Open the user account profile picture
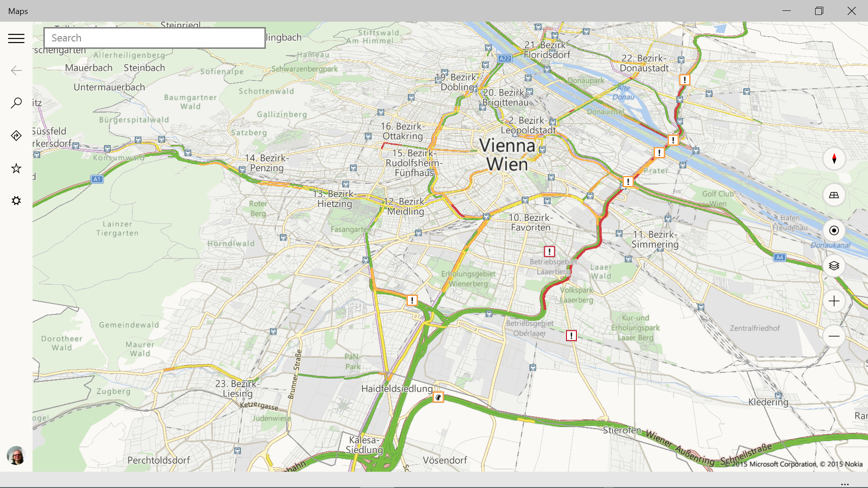Screen dimensions: 868x488 click(x=16, y=455)
